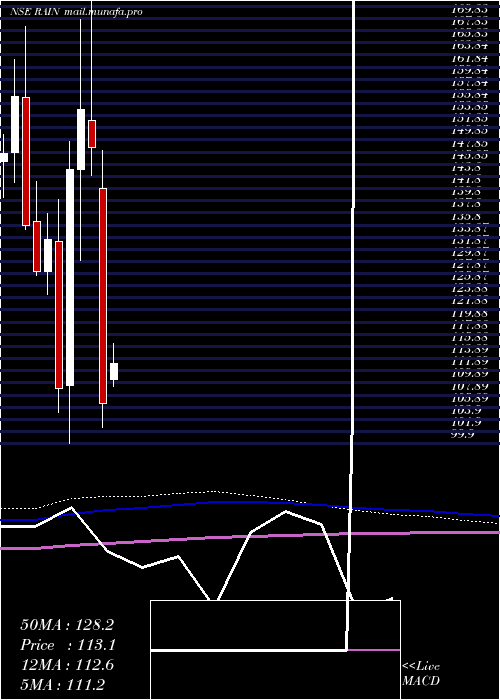The width and height of the screenshot is (500, 700).
Task: Click the 5MA : 111.2 readout
Action: 63,685
